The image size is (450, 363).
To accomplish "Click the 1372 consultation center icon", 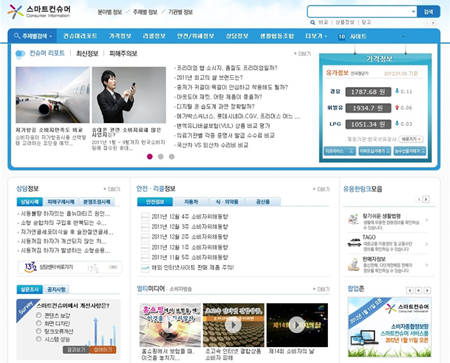I will [x=30, y=267].
